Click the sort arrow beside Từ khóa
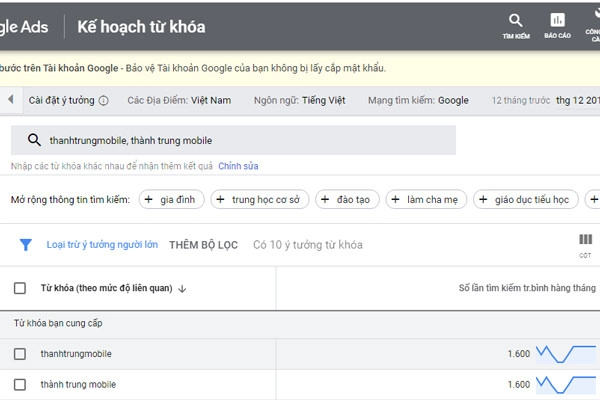The width and height of the screenshot is (600, 400). [182, 289]
